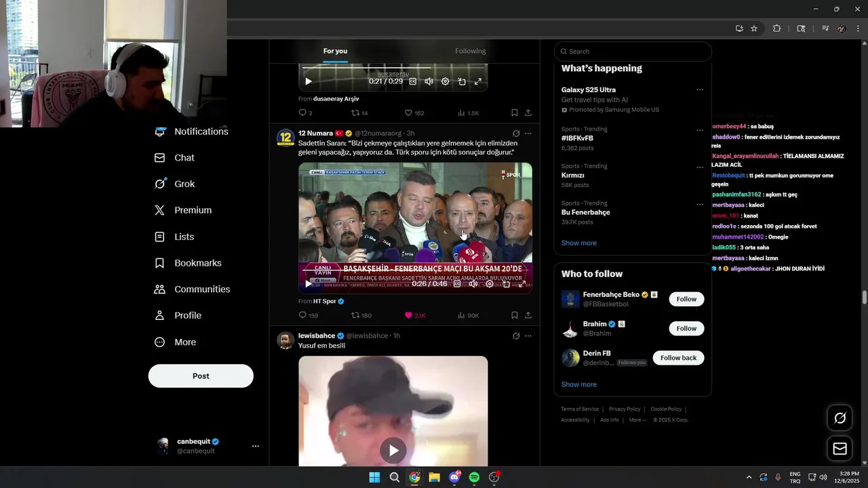868x488 pixels.
Task: Toggle captions on the dusaneray video
Action: coord(412,81)
